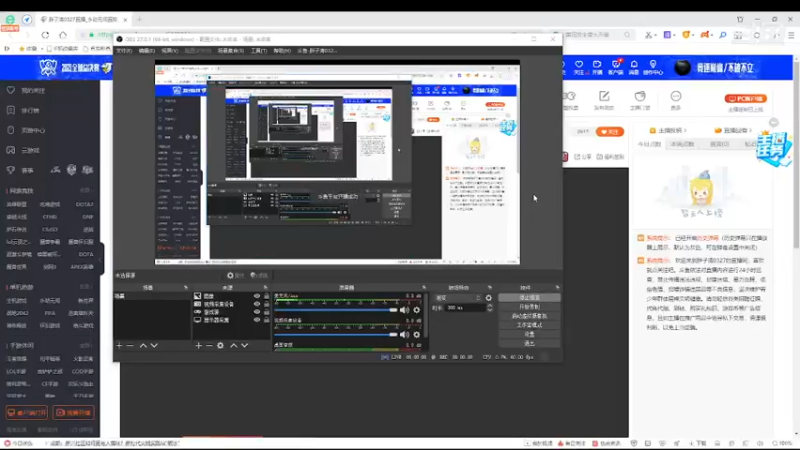Pop out the controls dock header icon
The image size is (800, 450).
[557, 288]
